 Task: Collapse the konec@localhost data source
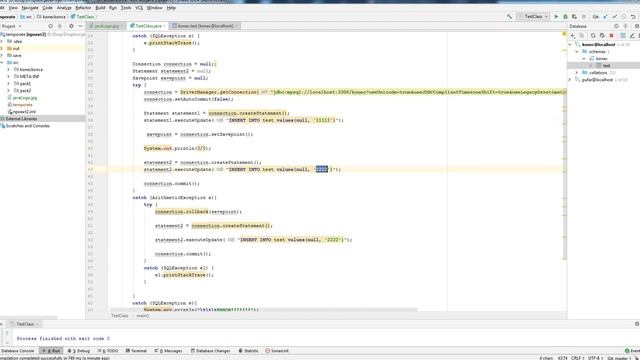tap(570, 44)
